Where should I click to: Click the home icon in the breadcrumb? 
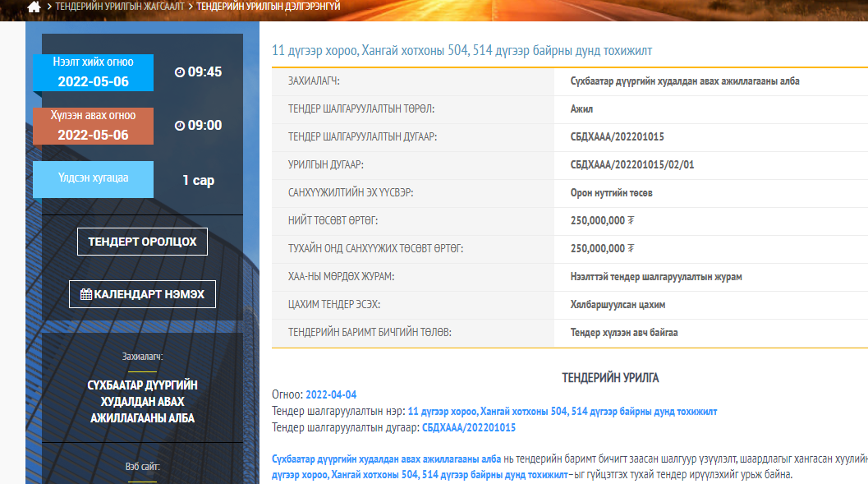coord(34,7)
